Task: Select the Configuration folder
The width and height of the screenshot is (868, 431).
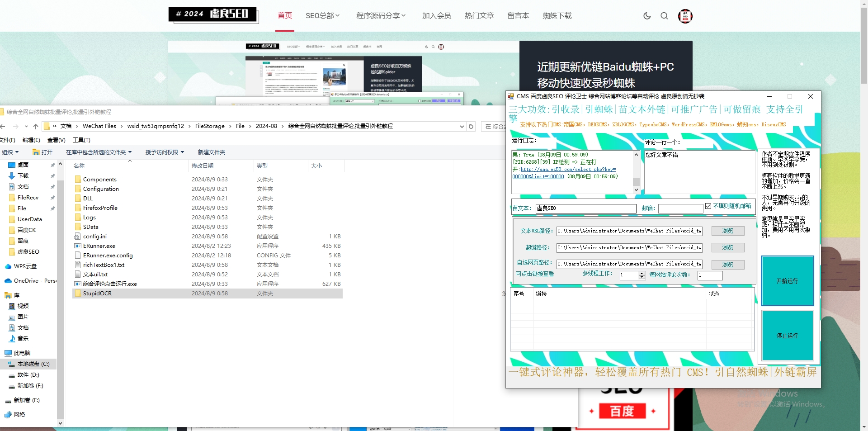Action: pos(101,189)
